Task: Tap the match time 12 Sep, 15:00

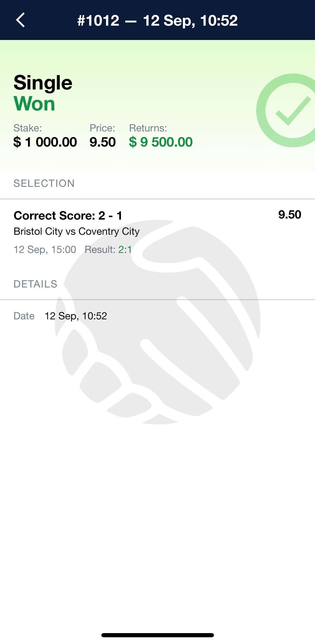Action: [x=45, y=249]
